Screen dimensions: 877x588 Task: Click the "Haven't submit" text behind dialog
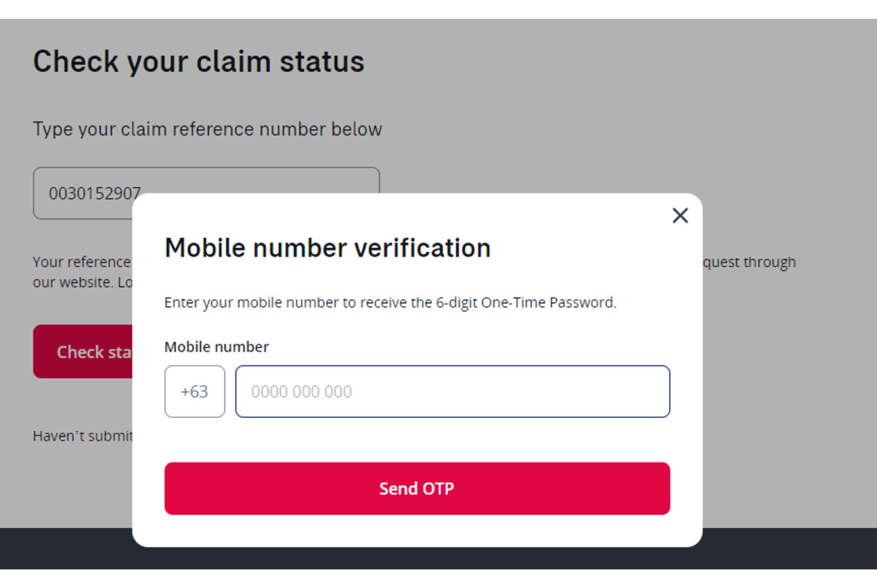(x=83, y=436)
